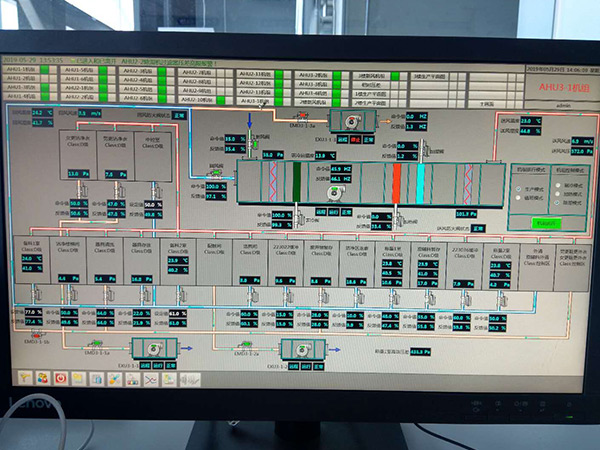Click the green return air damper at AHU inlet
Image resolution: width=600 pixels, height=450 pixels.
tap(217, 173)
